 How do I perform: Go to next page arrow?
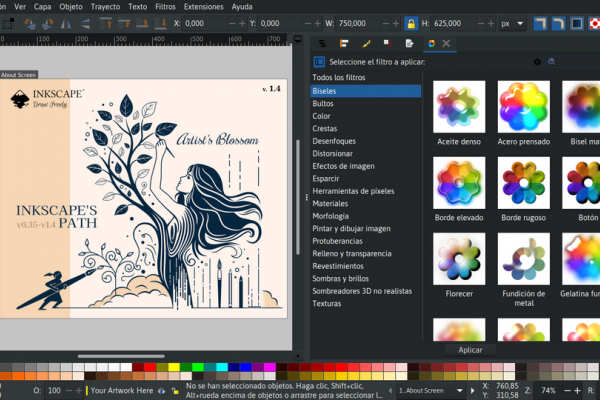[x=472, y=390]
